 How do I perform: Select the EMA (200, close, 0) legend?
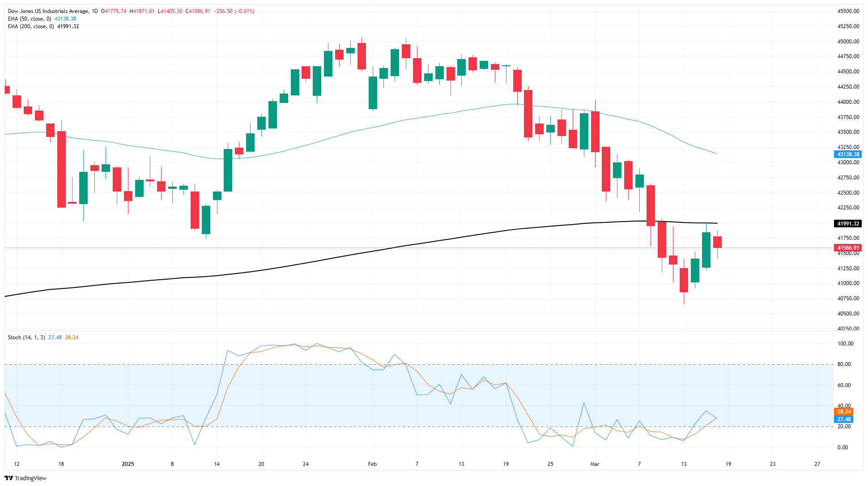[x=31, y=26]
